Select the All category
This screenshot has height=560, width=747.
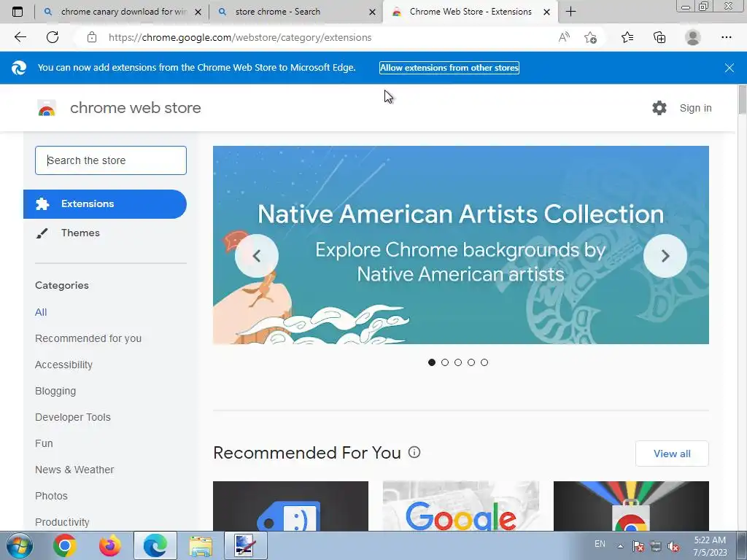pos(41,312)
